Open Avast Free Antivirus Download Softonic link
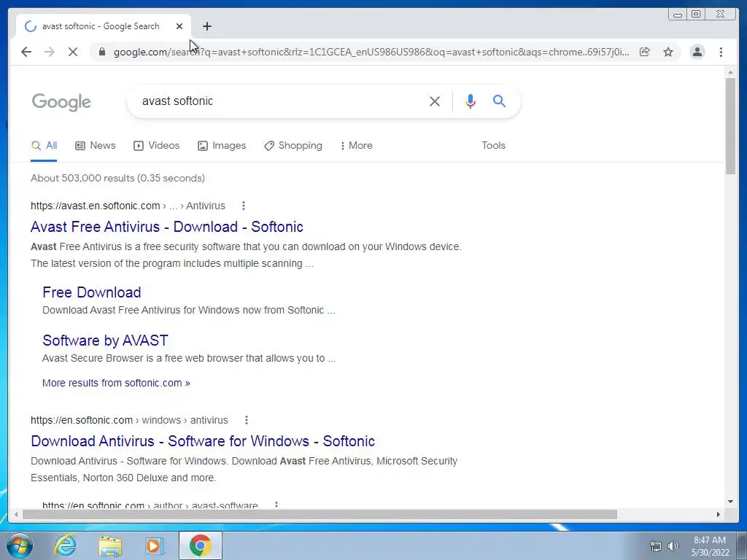 167,227
